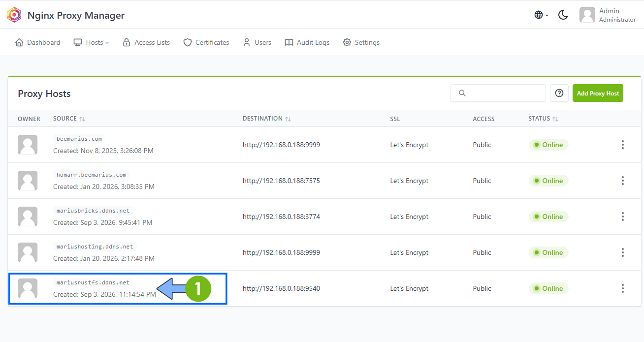Open mariushosting.ddns.net source link

point(95,247)
